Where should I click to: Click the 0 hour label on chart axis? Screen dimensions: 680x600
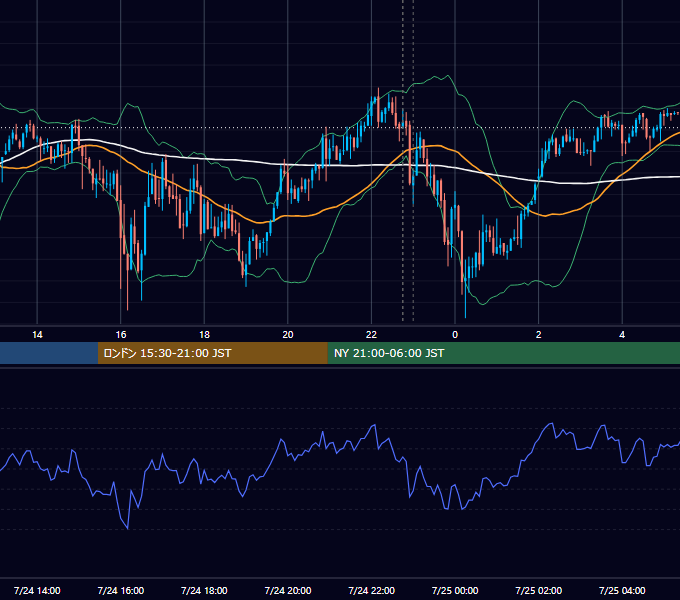pyautogui.click(x=455, y=335)
